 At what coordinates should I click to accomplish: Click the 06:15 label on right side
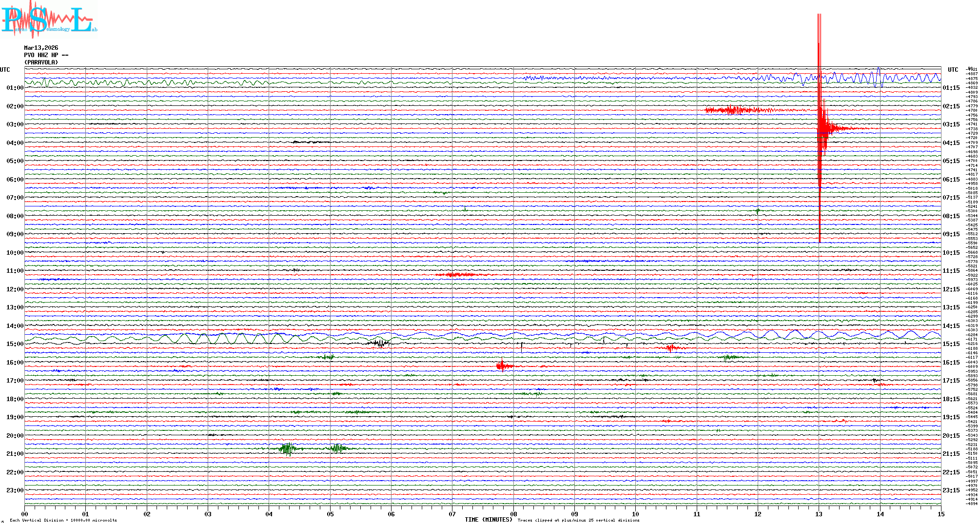coord(951,180)
